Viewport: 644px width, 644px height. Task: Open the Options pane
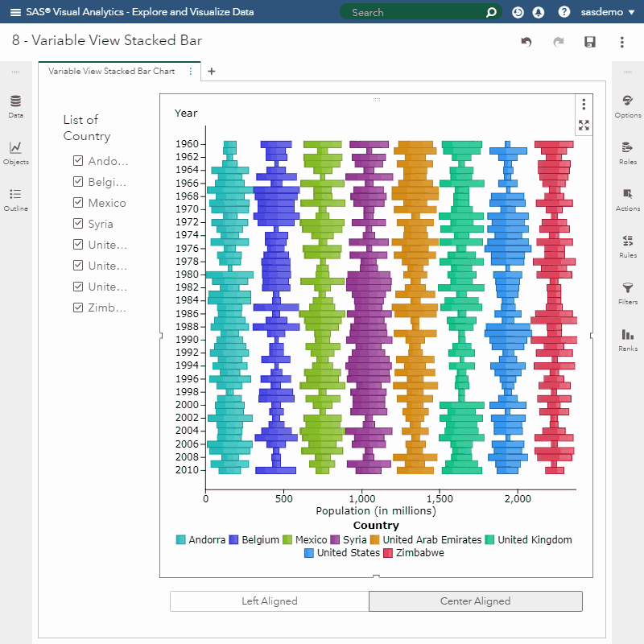coord(628,105)
